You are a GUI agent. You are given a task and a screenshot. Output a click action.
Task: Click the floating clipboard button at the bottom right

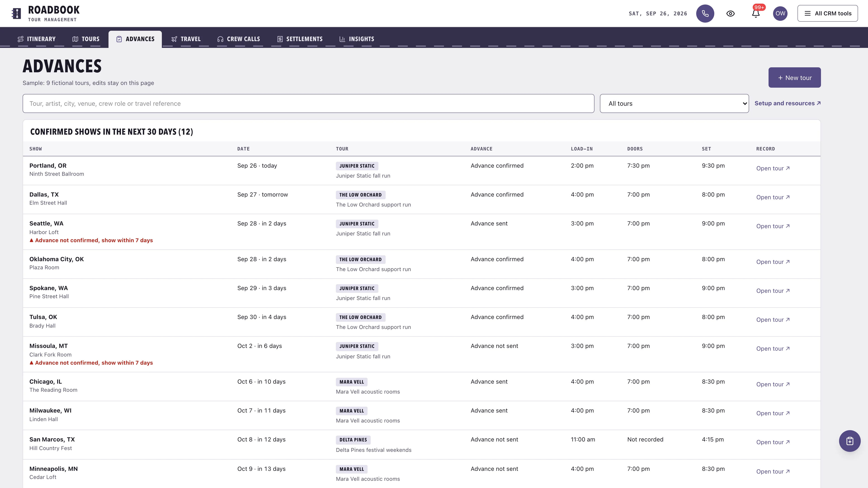coord(849,441)
